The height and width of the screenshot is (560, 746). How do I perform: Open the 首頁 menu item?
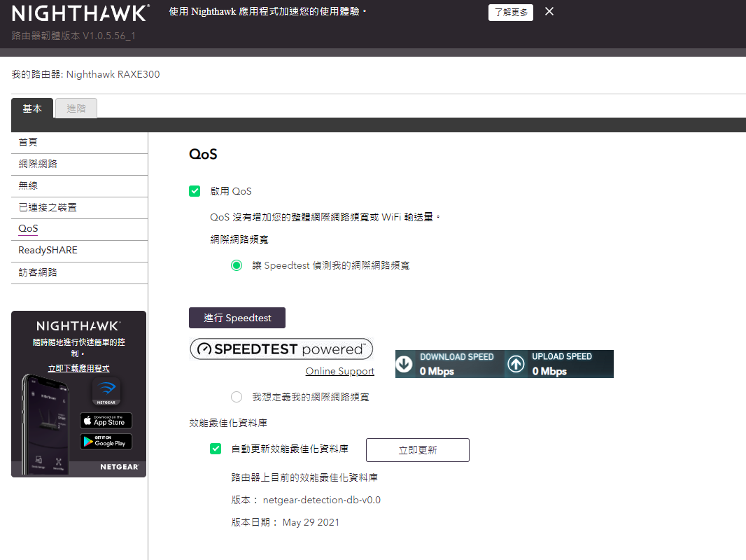pos(80,142)
